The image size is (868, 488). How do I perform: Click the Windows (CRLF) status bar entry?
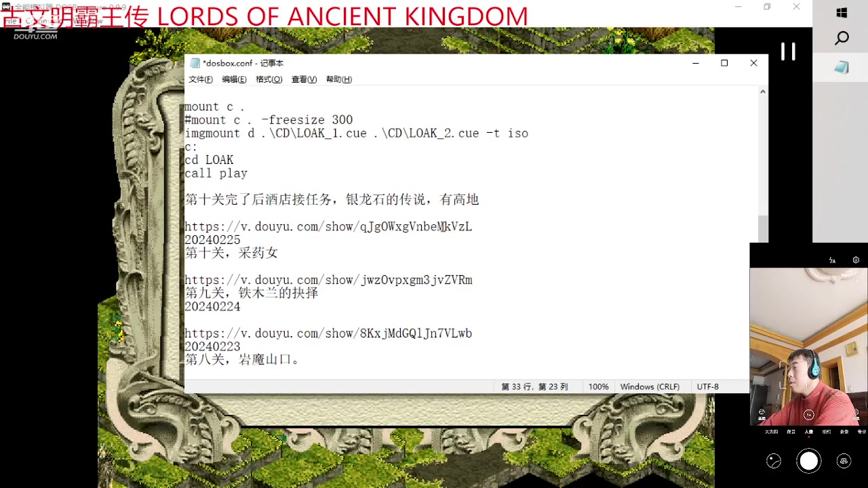(650, 387)
